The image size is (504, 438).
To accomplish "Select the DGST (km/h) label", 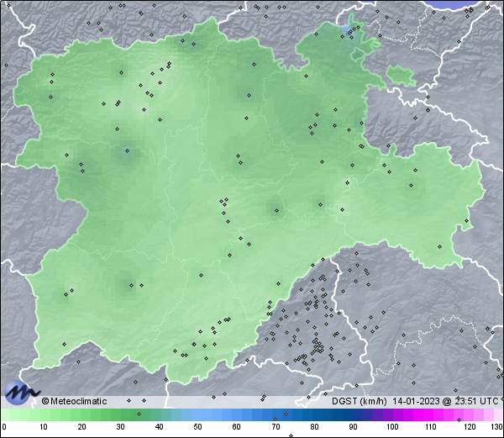I will [x=360, y=401].
